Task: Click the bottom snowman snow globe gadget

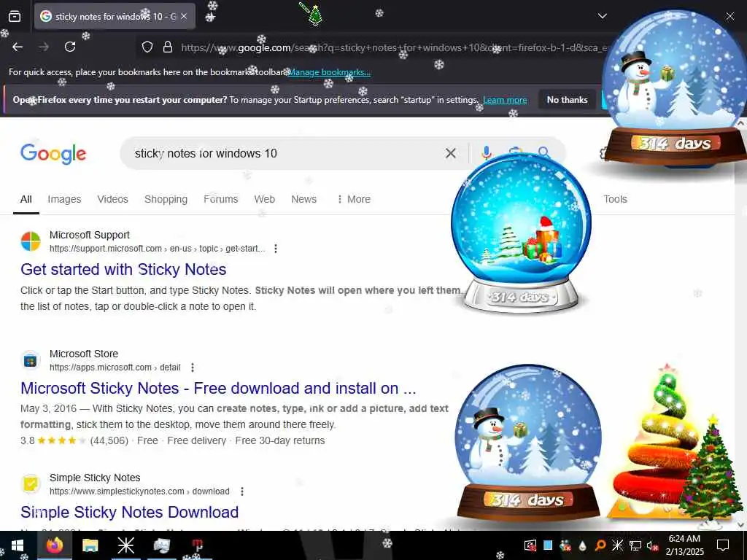Action: pyautogui.click(x=528, y=443)
